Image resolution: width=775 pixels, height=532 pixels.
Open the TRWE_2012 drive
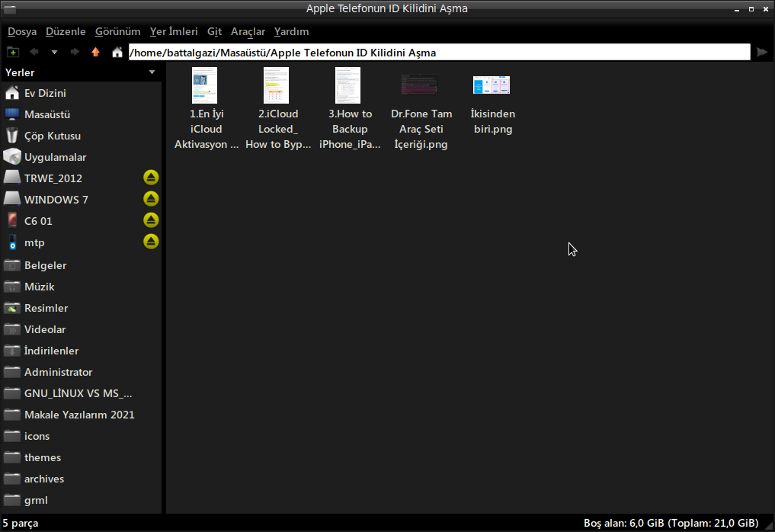[x=53, y=178]
